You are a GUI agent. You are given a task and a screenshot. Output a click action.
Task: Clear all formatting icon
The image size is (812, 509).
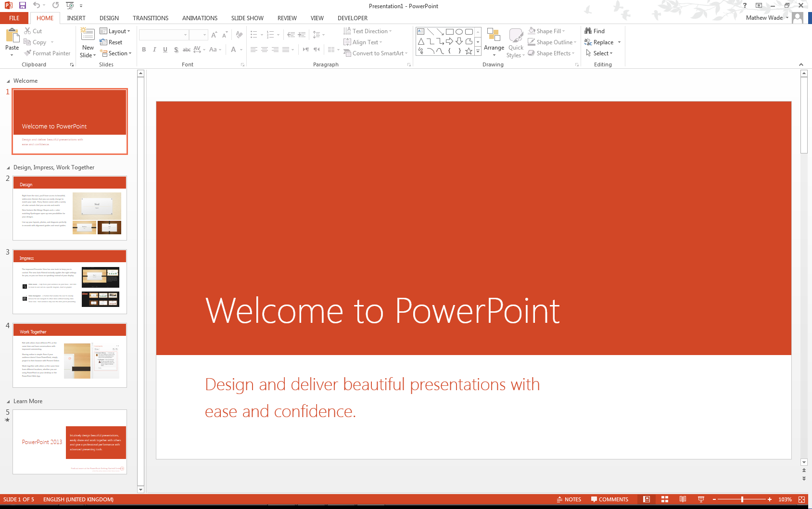[239, 35]
